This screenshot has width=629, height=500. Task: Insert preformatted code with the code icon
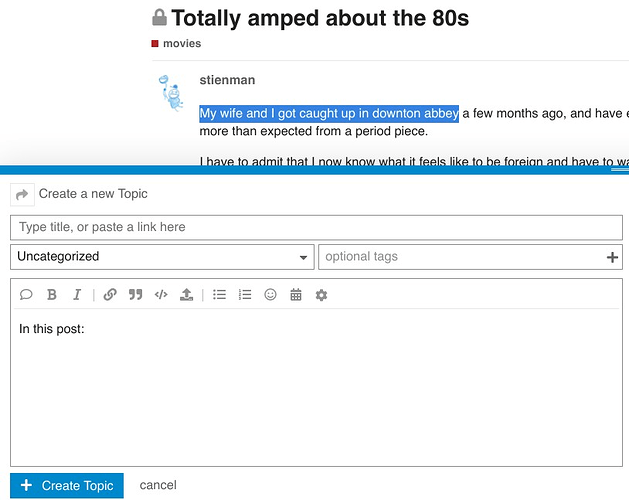[x=161, y=295]
